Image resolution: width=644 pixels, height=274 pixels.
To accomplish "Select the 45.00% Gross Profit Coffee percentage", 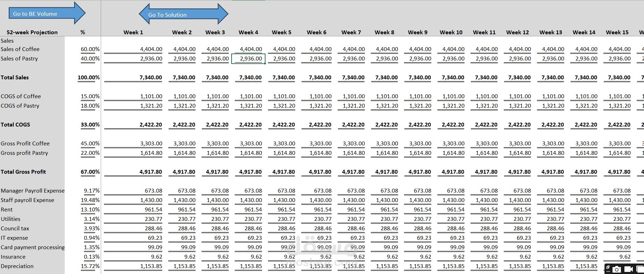I will [90, 143].
